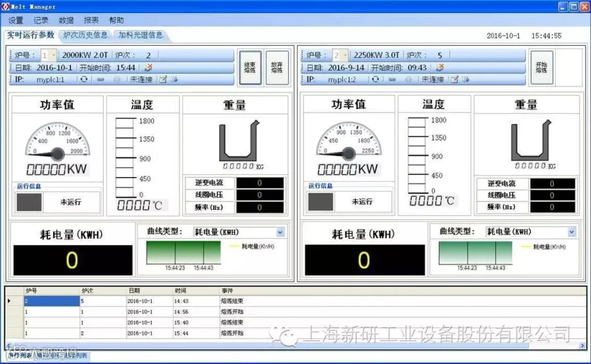
Task: Switch to the 炉次历史信息 tab
Action: [85, 35]
